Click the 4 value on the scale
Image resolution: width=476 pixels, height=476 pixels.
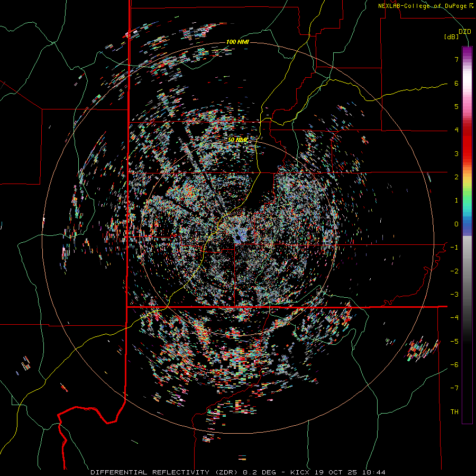point(456,130)
